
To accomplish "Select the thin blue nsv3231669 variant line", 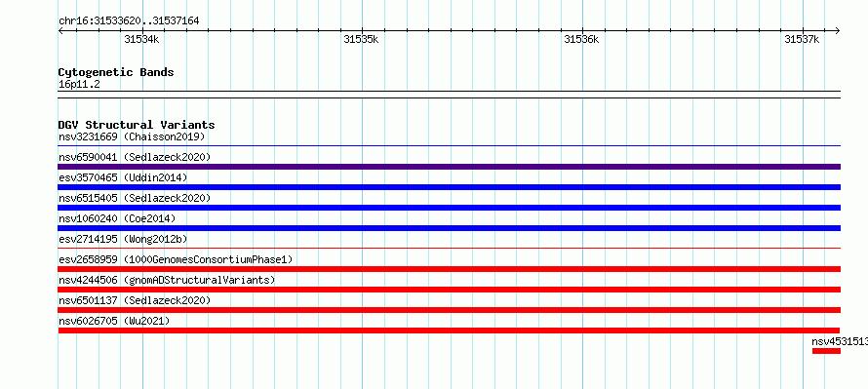I will (450, 145).
